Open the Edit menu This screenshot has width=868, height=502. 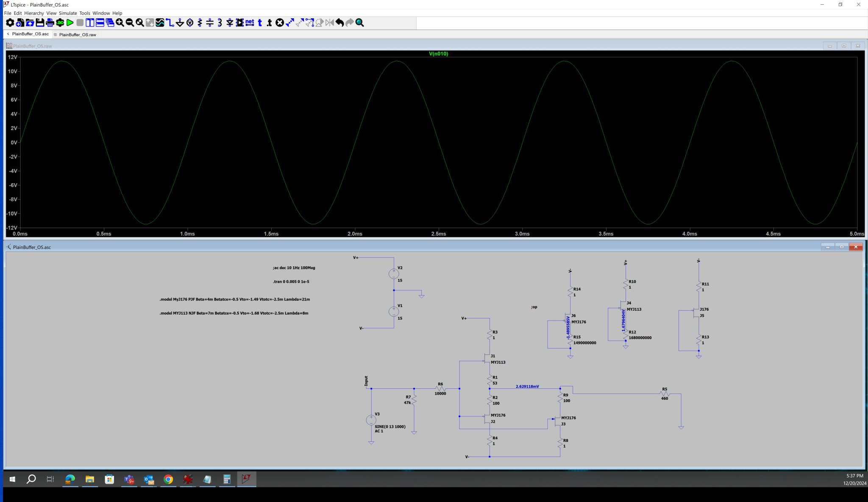18,13
